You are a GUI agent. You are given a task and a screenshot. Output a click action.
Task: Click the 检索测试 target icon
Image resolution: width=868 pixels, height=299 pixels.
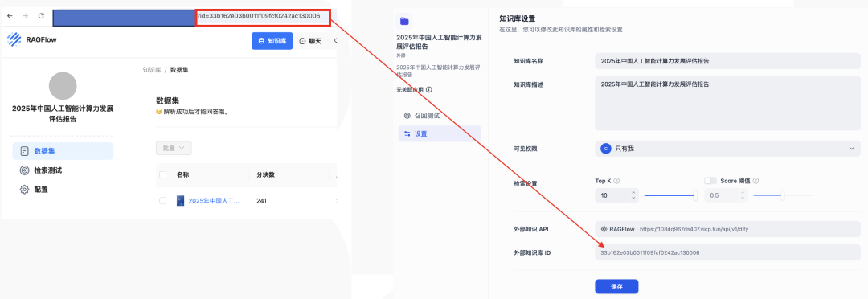24,170
